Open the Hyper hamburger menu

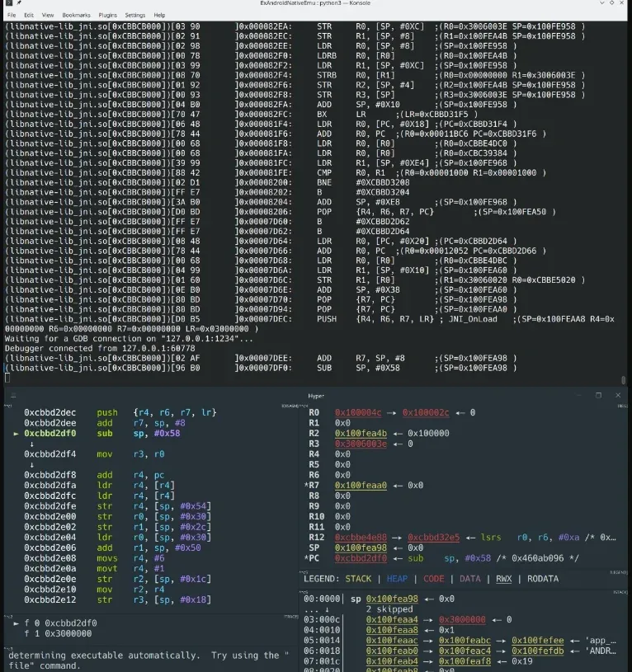13,396
